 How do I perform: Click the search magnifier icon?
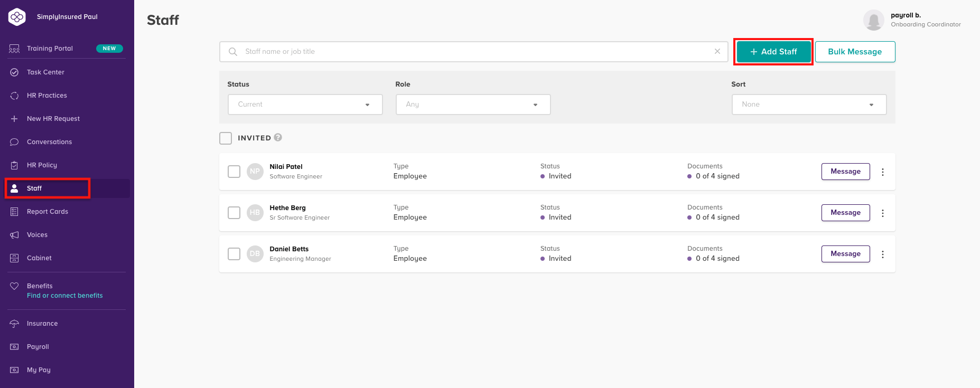pyautogui.click(x=233, y=52)
